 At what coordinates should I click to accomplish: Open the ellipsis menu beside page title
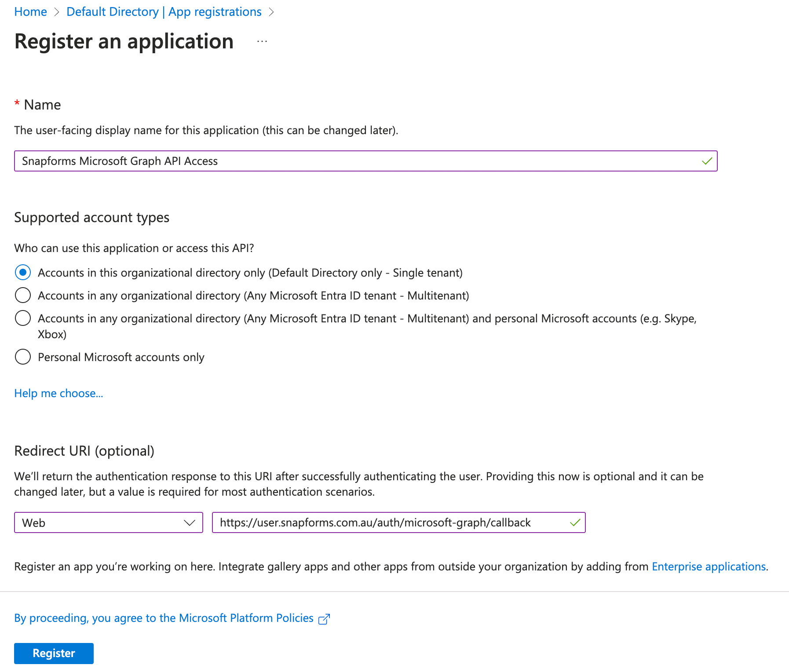(x=261, y=42)
